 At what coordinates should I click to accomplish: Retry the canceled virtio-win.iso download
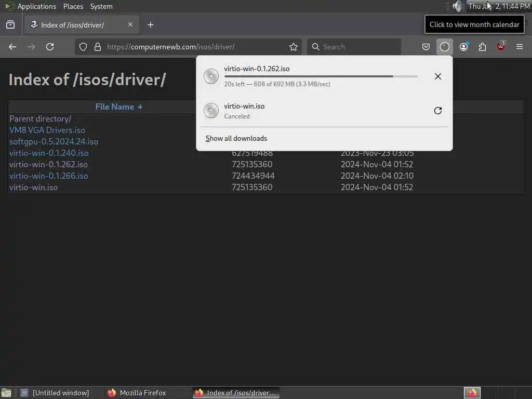437,111
